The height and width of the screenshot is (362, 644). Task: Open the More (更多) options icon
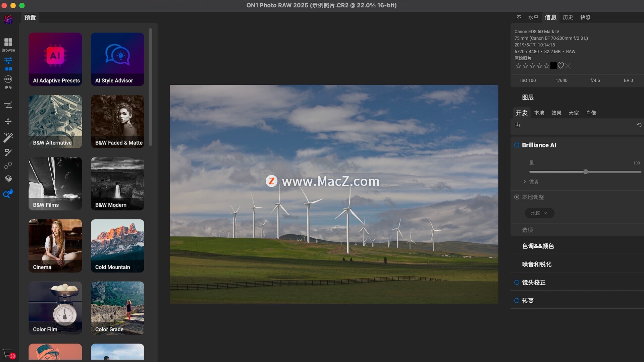(8, 82)
